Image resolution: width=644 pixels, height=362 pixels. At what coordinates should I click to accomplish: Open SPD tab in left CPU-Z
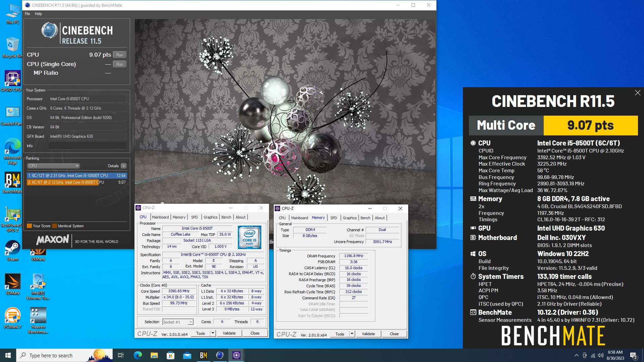(x=195, y=217)
